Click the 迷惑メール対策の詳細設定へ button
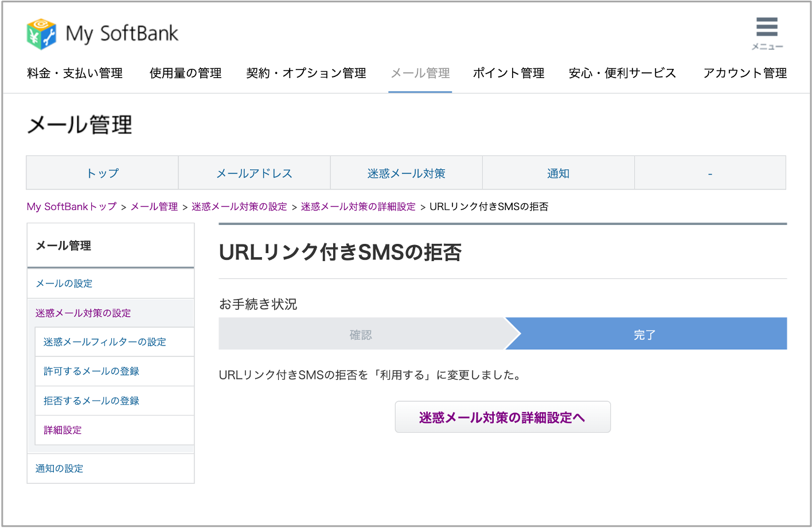 click(502, 417)
